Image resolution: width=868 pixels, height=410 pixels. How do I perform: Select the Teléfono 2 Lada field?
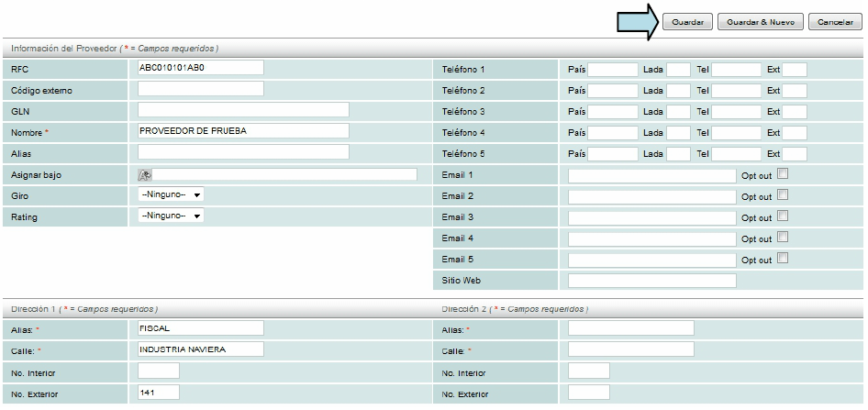tap(678, 91)
